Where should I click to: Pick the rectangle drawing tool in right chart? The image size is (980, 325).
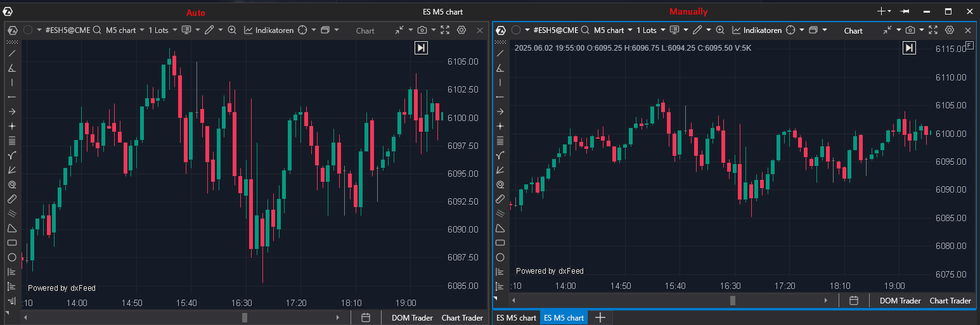point(500,243)
